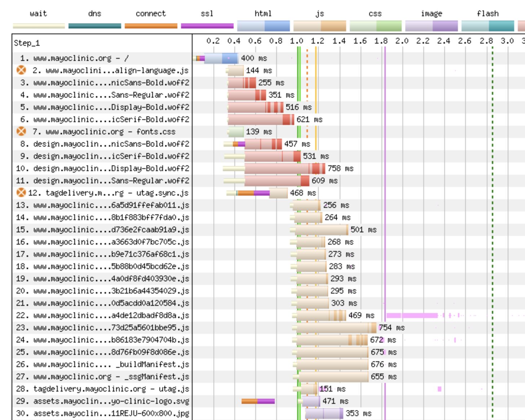Screen dimensions: 525x420
Task: Click the render-blocking icon beside align-language.js
Action: (x=22, y=70)
